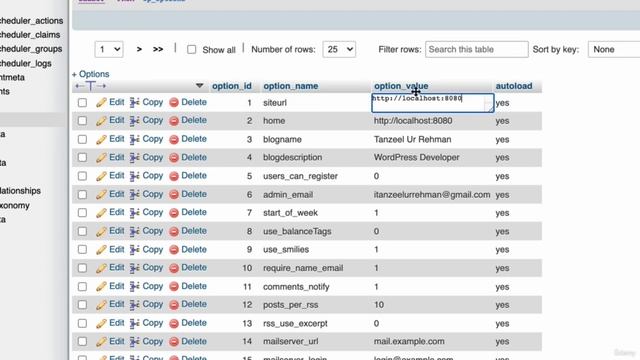The height and width of the screenshot is (360, 640).
Task: Tick the admin_email row checkbox
Action: click(x=82, y=194)
